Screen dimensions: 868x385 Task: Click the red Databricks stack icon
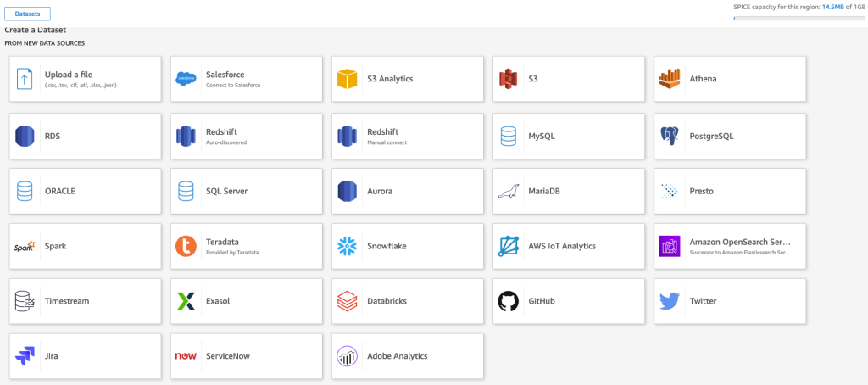tap(347, 301)
